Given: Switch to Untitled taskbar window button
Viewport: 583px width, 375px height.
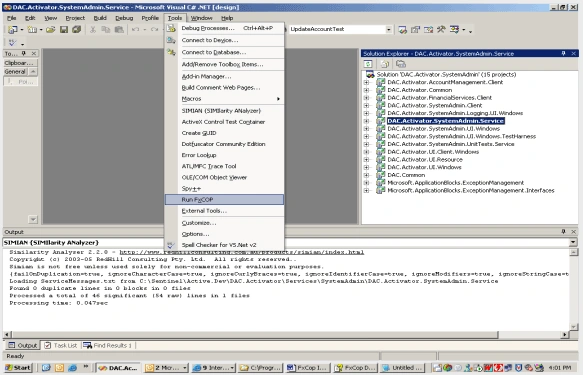Looking at the screenshot, I should tap(403, 368).
